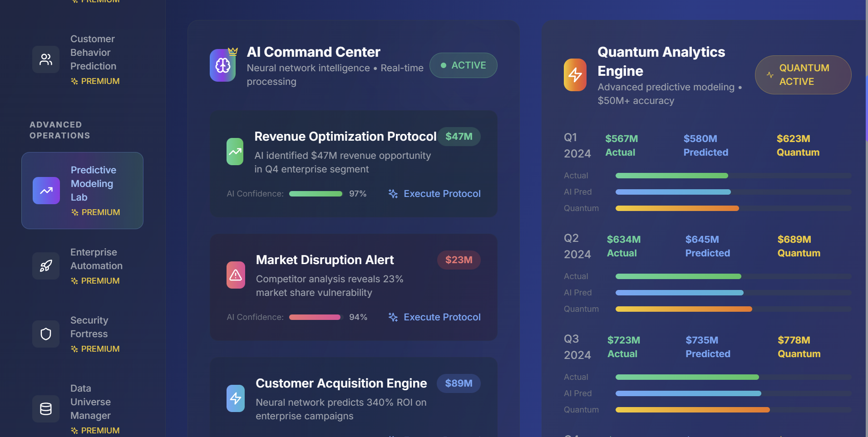Click sparkle icon beside Revenue Execute Protocol

[393, 194]
